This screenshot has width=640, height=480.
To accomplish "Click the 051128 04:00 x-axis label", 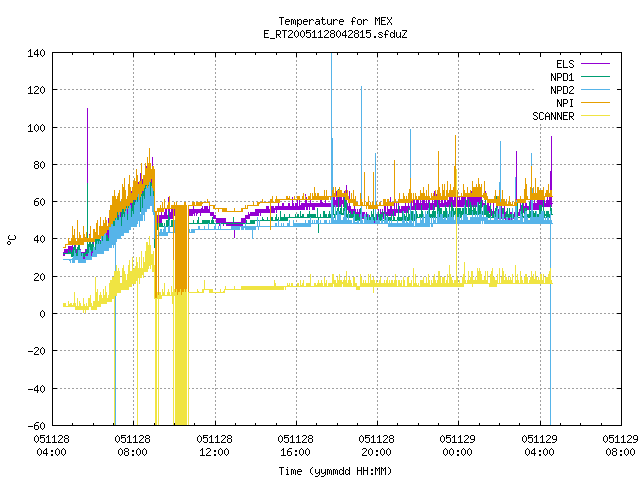I will [51, 446].
